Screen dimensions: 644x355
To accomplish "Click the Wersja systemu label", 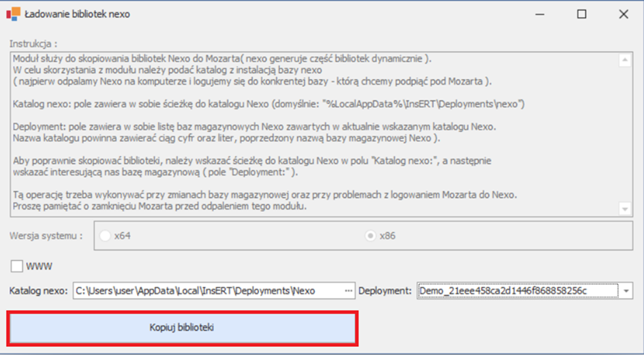I will [x=47, y=236].
